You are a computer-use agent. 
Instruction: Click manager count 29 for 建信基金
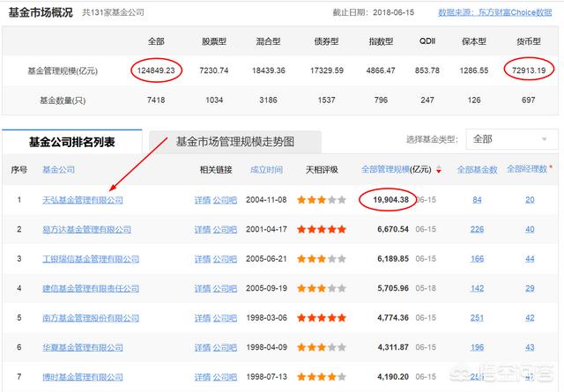[x=530, y=288]
